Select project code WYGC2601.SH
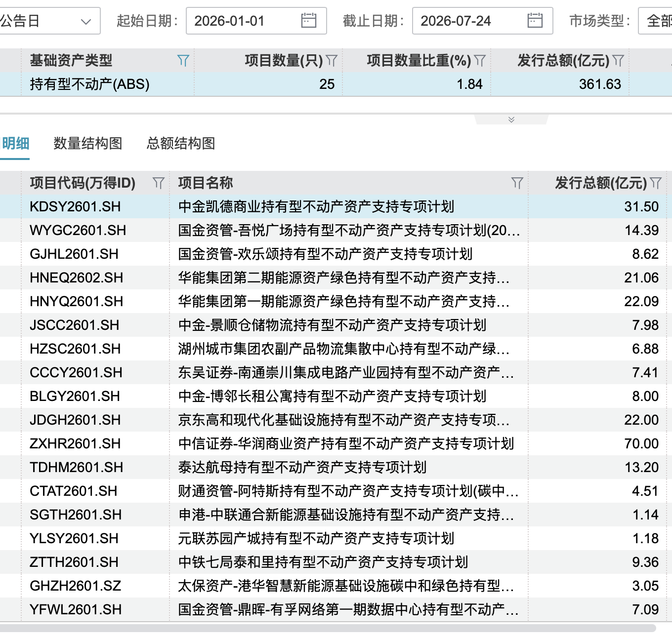Image resolution: width=672 pixels, height=638 pixels. coord(78,231)
